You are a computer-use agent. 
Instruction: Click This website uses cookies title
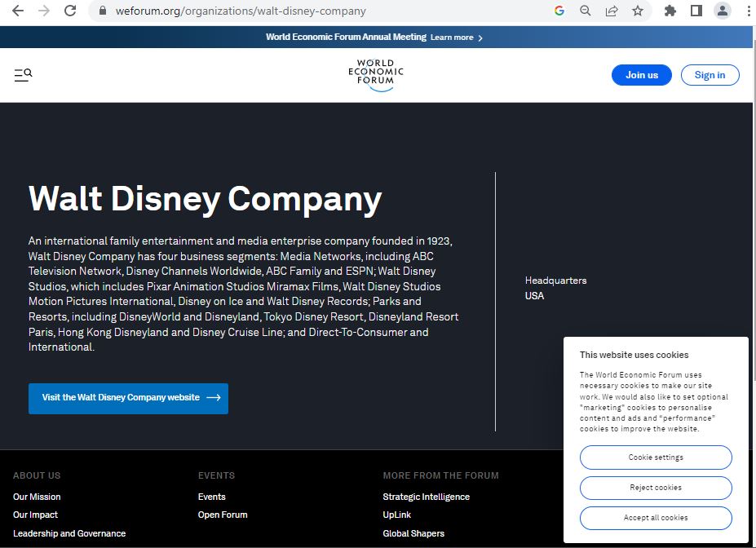(634, 355)
